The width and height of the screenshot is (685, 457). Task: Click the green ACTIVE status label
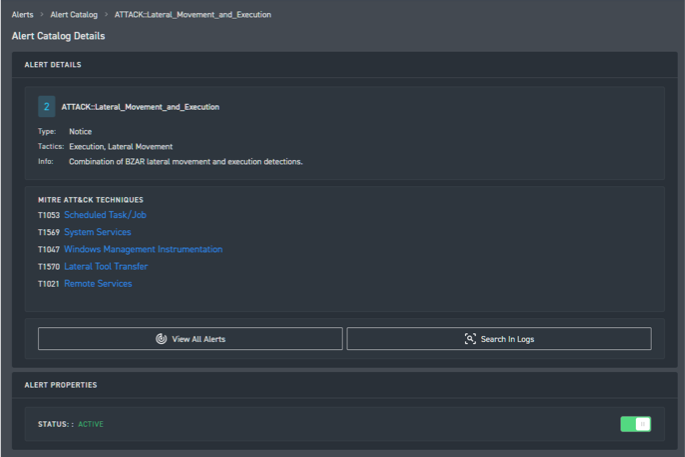point(91,424)
